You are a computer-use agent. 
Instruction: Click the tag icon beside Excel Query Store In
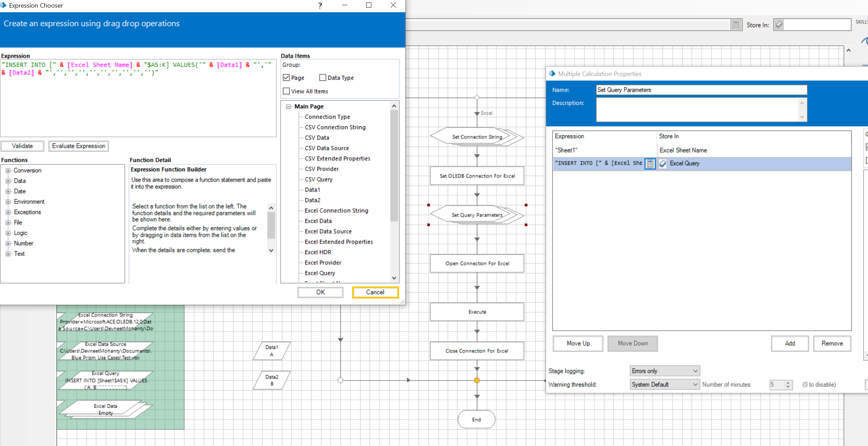[662, 163]
